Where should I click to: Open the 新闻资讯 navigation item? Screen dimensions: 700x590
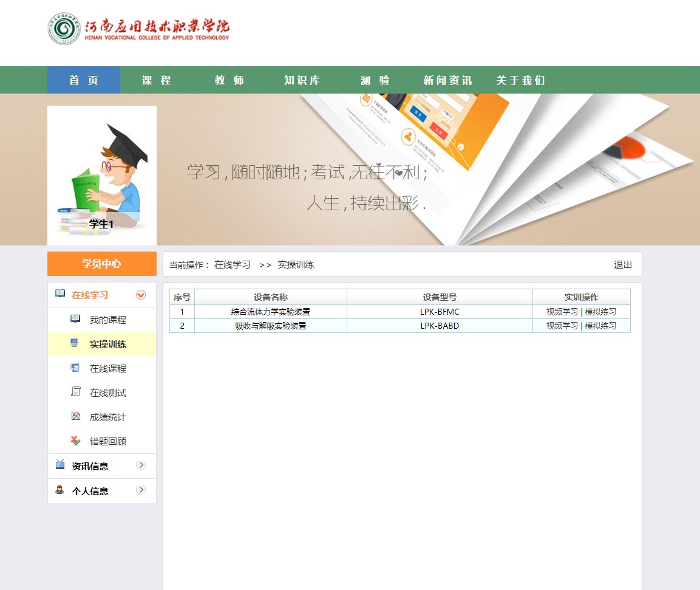[447, 80]
